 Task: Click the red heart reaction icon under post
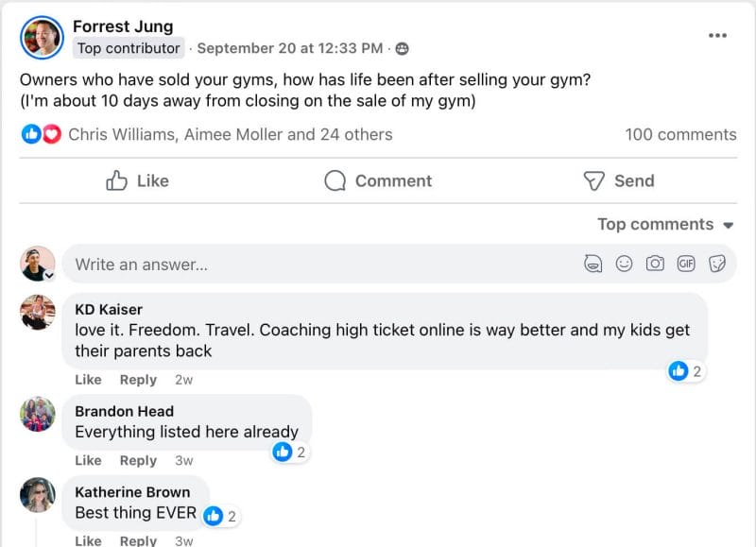click(52, 134)
